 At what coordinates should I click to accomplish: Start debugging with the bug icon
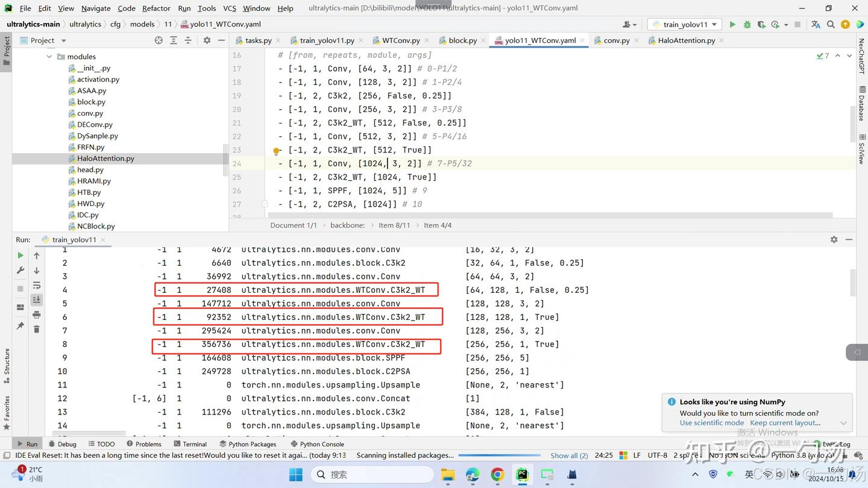tap(747, 25)
